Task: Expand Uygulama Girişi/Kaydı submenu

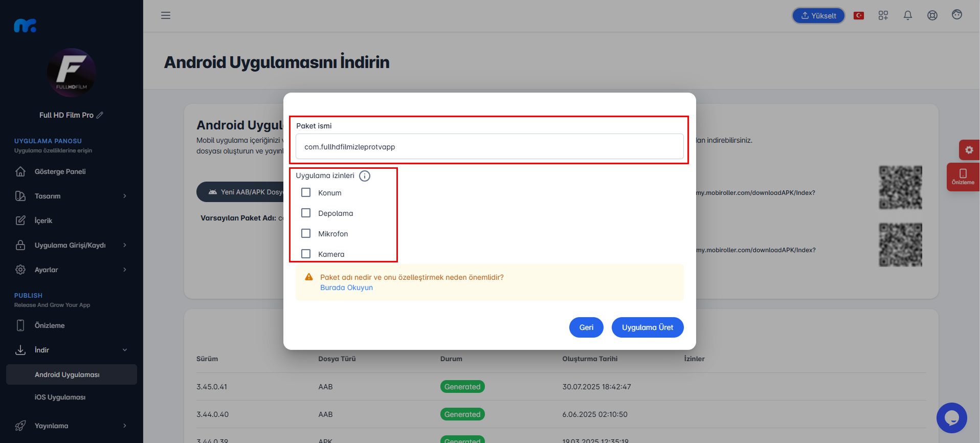Action: 72,245
